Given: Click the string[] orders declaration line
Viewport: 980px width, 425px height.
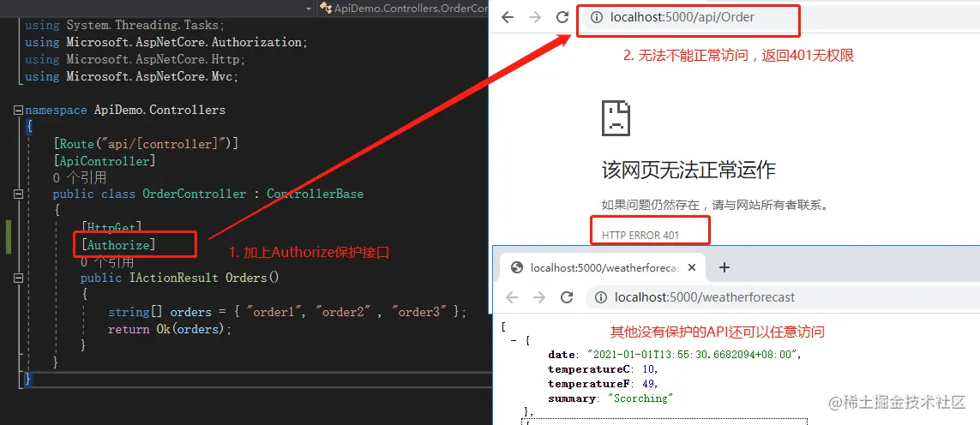Looking at the screenshot, I should [287, 312].
